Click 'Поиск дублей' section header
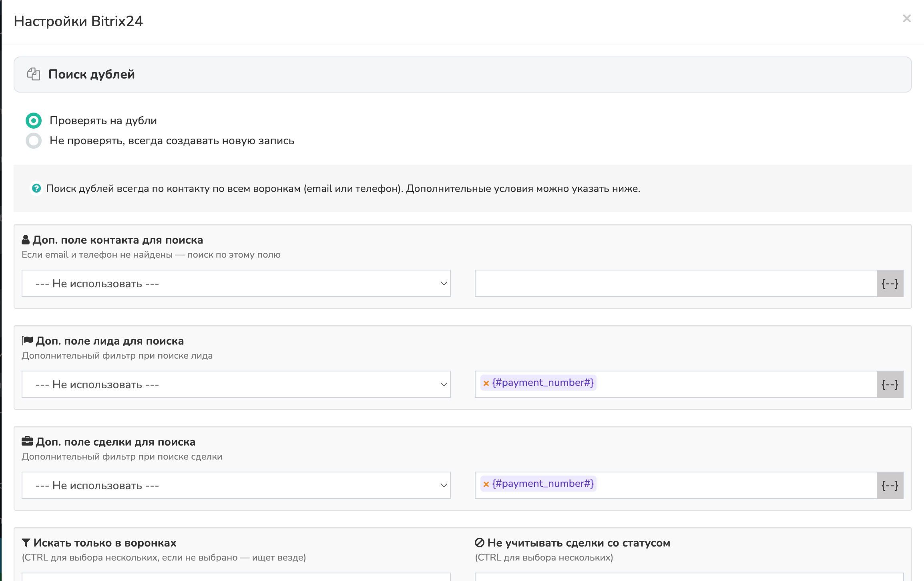Viewport: 924px width, 581px height. click(x=91, y=75)
